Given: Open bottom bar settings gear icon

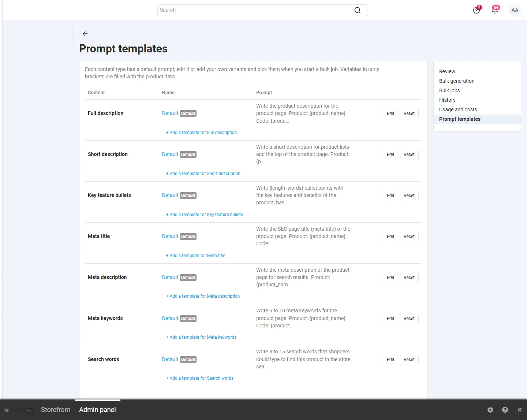Looking at the screenshot, I should [490, 410].
